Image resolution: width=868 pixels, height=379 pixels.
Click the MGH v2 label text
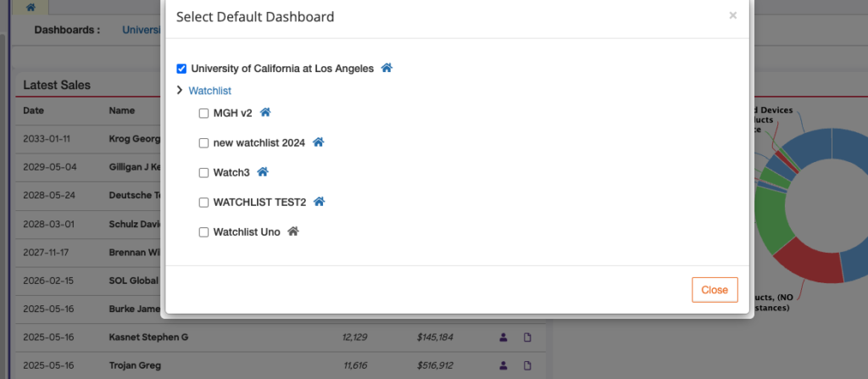pos(232,113)
